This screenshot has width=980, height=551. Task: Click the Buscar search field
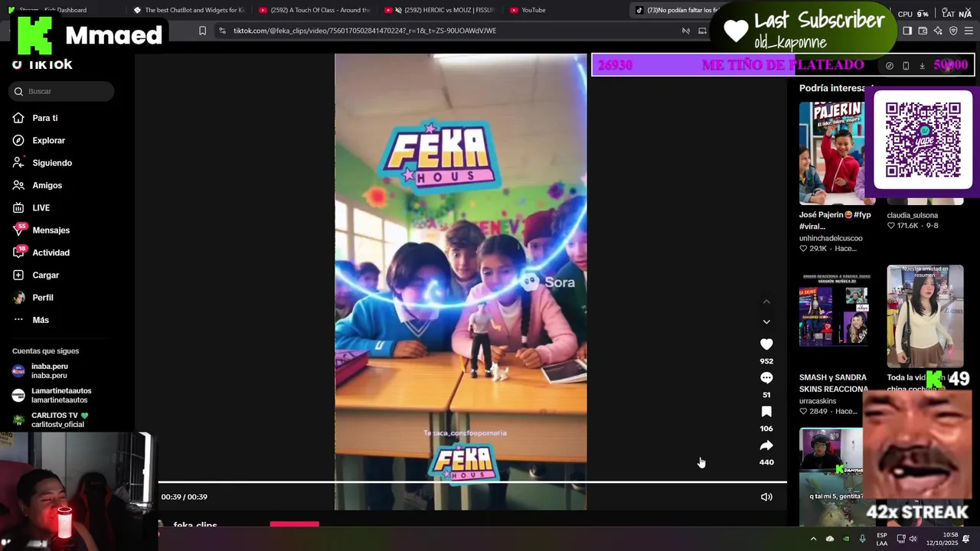point(63,91)
